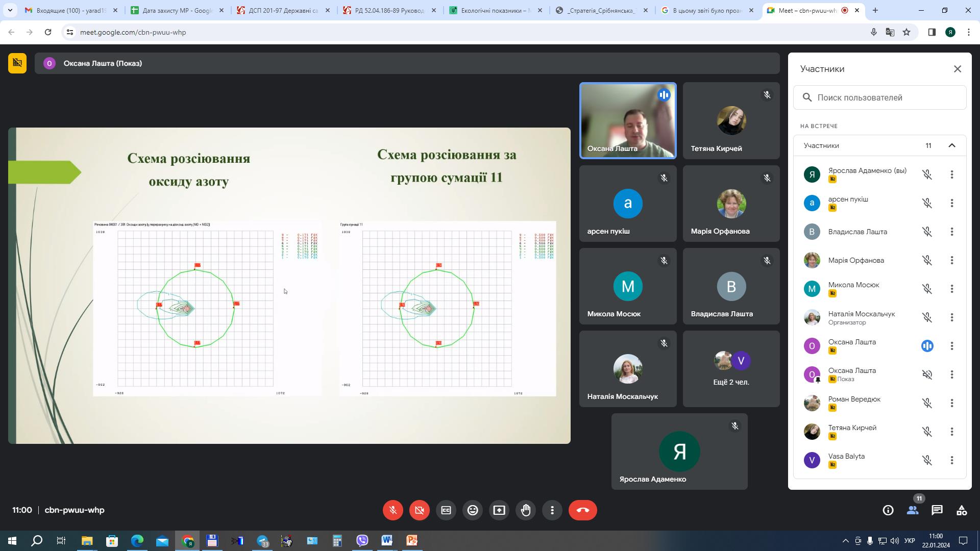Screen dimensions: 980x551
Task: Open meeting details info icon
Action: point(888,510)
